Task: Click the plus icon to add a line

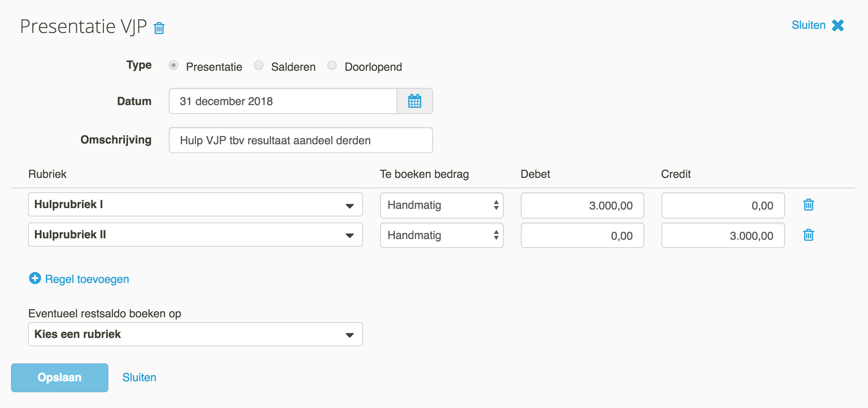Action: click(x=35, y=278)
